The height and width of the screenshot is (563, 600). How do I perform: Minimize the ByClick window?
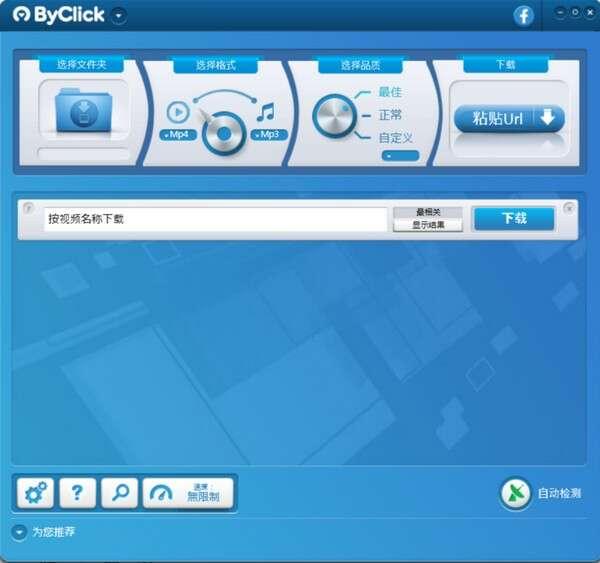coord(560,13)
